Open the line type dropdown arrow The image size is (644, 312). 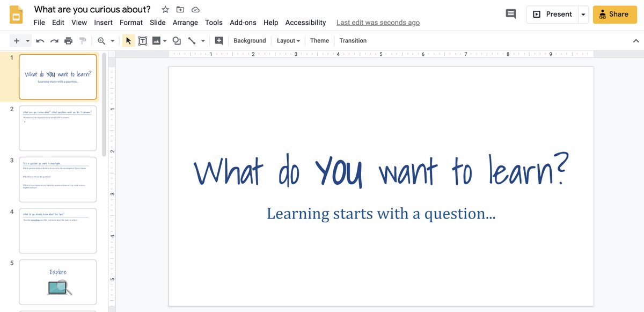click(203, 41)
